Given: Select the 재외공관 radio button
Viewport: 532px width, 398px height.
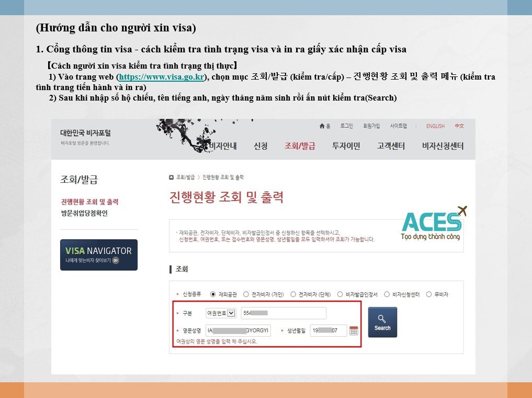Looking at the screenshot, I should point(213,294).
